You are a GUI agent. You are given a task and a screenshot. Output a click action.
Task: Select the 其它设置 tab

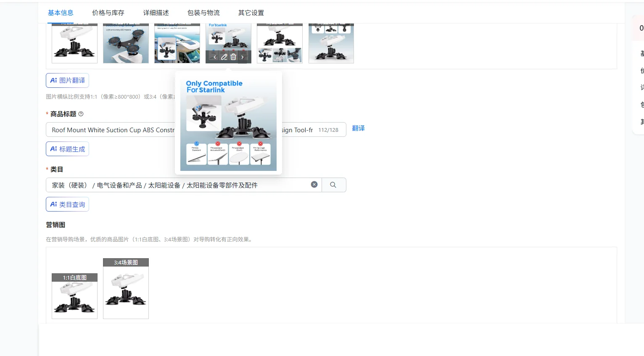point(251,13)
